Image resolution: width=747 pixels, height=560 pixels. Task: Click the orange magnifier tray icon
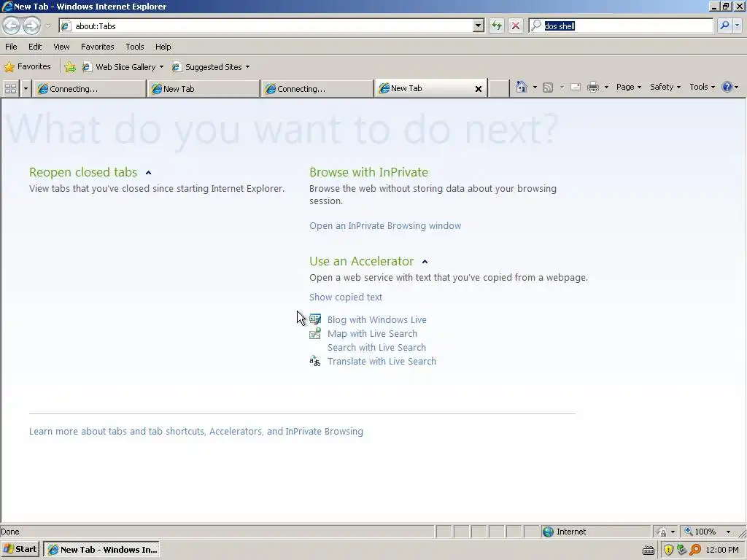point(695,550)
